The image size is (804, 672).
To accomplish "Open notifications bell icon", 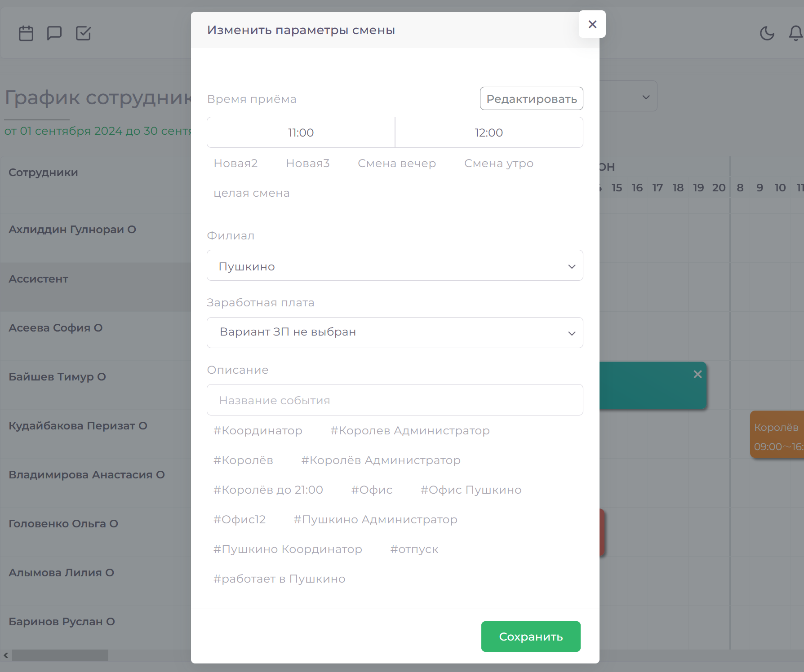I will tap(796, 33).
